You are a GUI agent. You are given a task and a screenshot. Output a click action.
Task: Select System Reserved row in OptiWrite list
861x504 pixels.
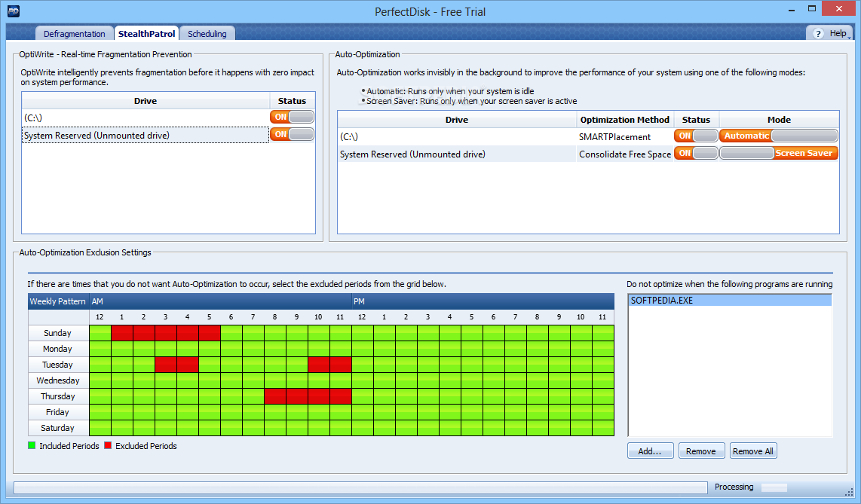click(146, 136)
